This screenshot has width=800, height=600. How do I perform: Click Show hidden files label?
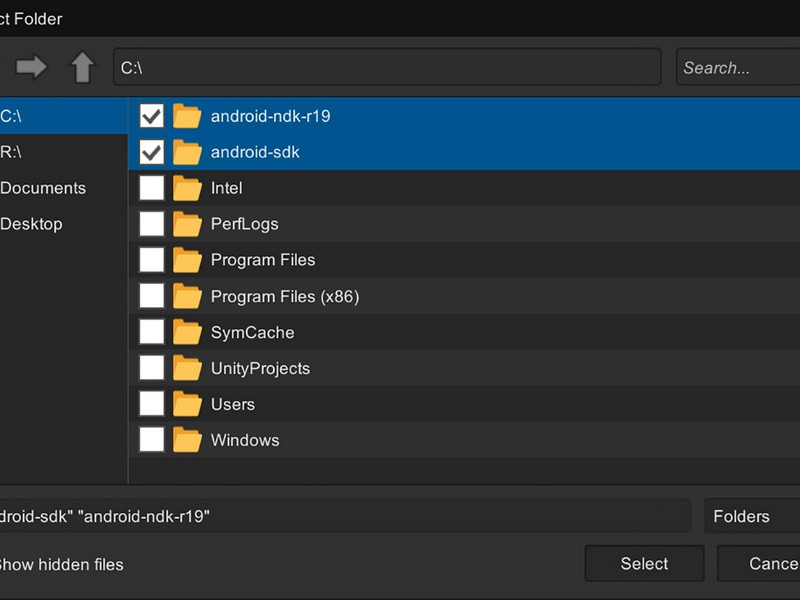pyautogui.click(x=61, y=565)
